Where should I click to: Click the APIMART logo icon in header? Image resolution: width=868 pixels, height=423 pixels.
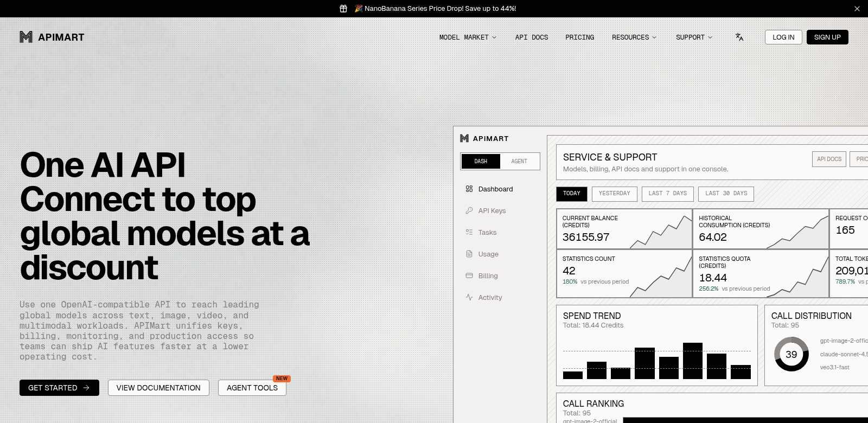coord(26,37)
